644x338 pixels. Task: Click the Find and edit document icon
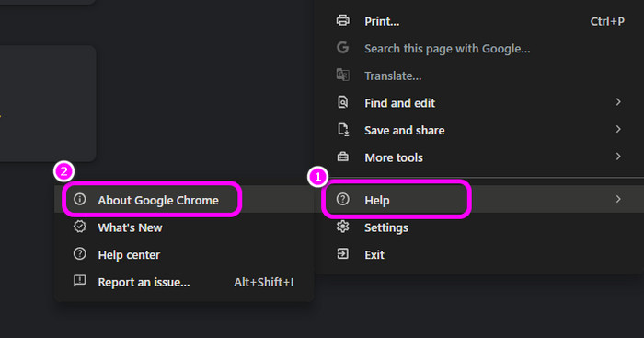click(342, 102)
